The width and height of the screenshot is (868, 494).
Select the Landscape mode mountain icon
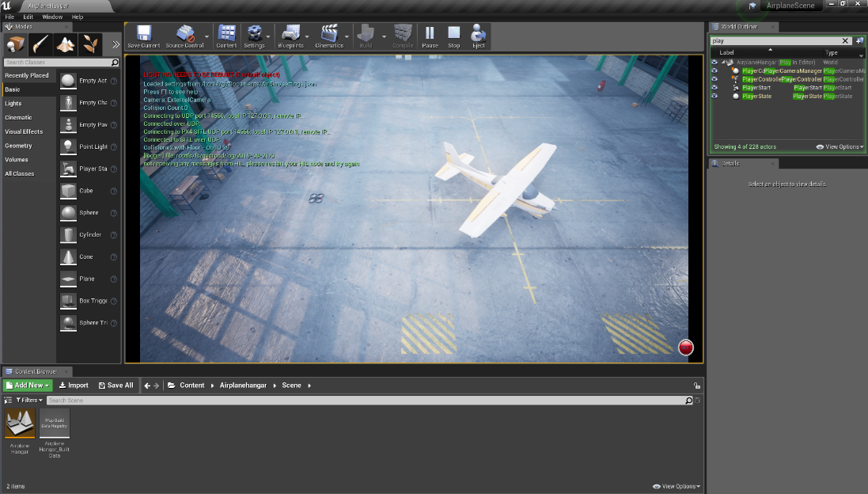(x=66, y=44)
